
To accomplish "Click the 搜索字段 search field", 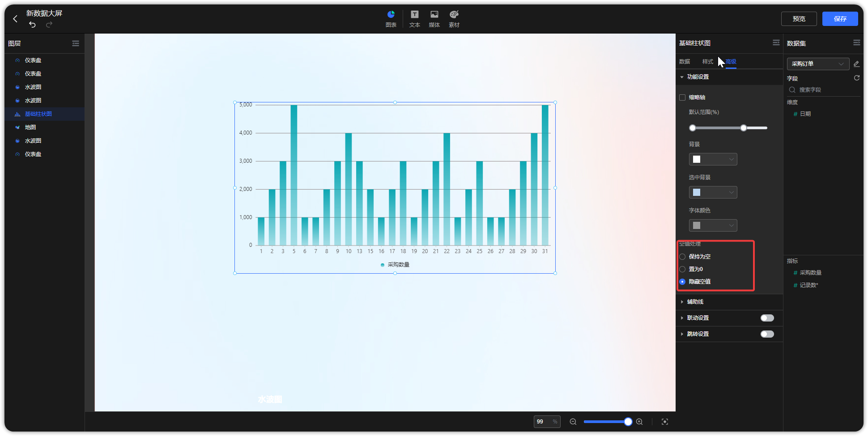I will coord(823,90).
